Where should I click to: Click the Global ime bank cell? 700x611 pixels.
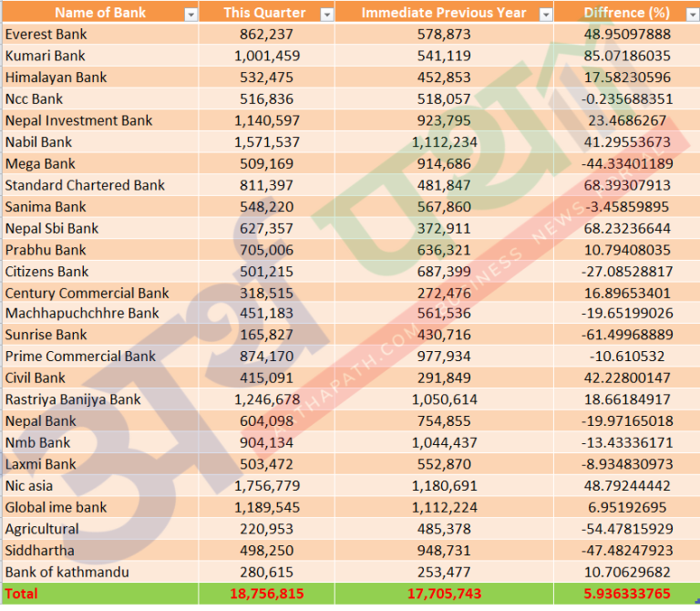100,507
